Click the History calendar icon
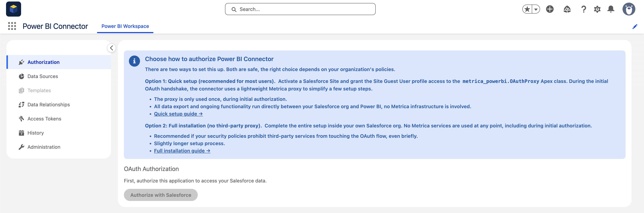The height and width of the screenshot is (213, 644). click(x=21, y=133)
